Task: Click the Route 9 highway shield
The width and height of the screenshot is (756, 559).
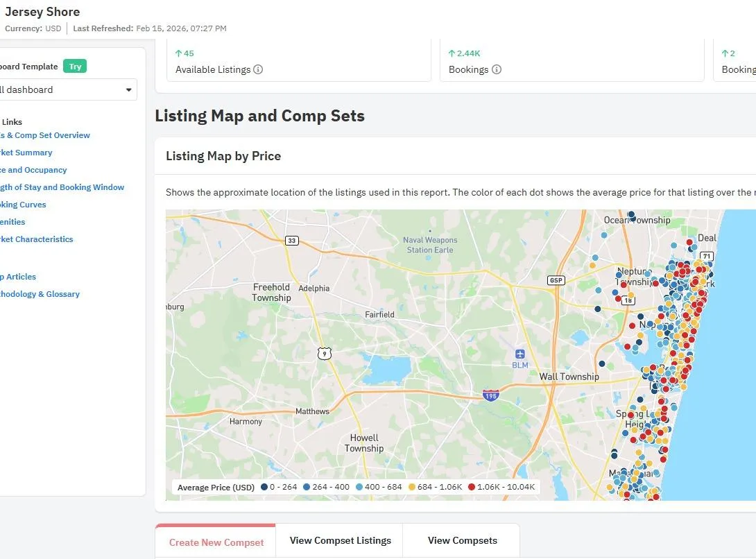Action: coord(325,354)
